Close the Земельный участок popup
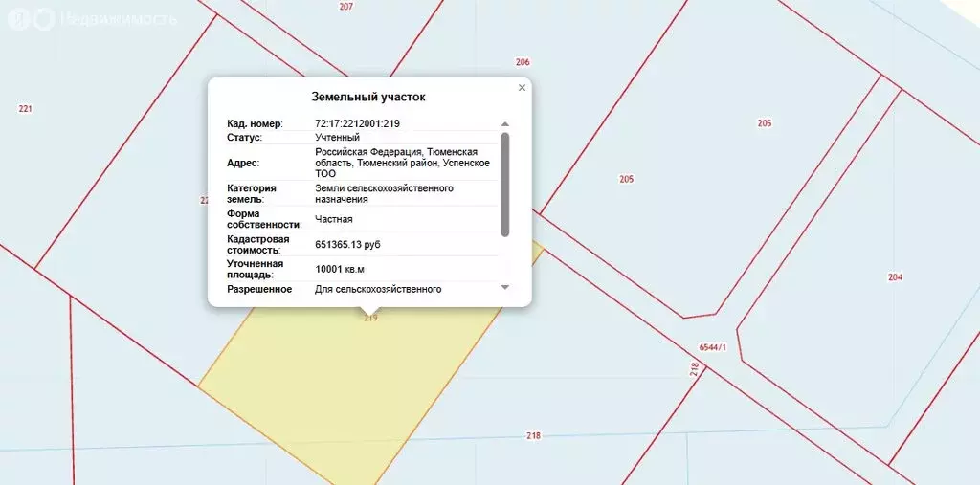This screenshot has height=485, width=980. pos(522,88)
